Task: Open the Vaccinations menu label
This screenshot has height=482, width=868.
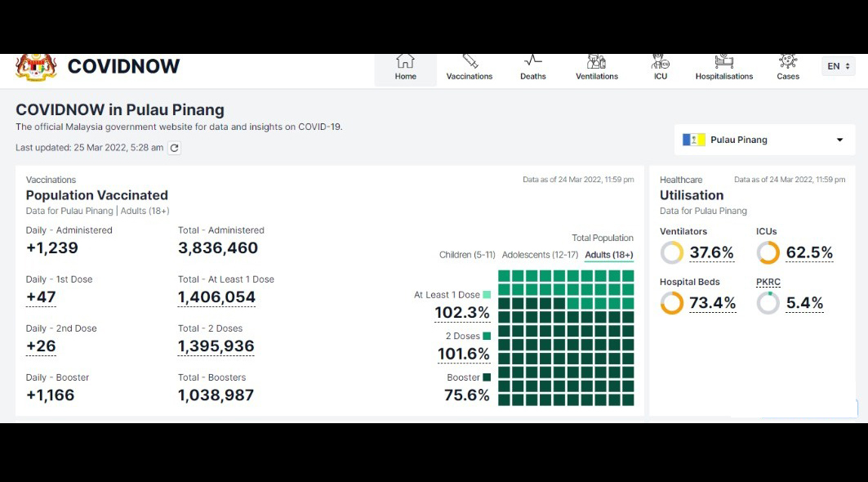Action: coord(470,77)
